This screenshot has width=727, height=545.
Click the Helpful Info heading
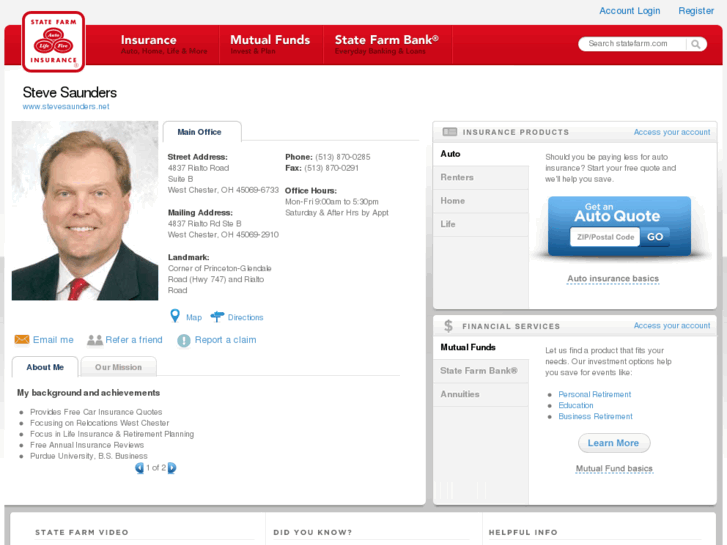click(523, 532)
